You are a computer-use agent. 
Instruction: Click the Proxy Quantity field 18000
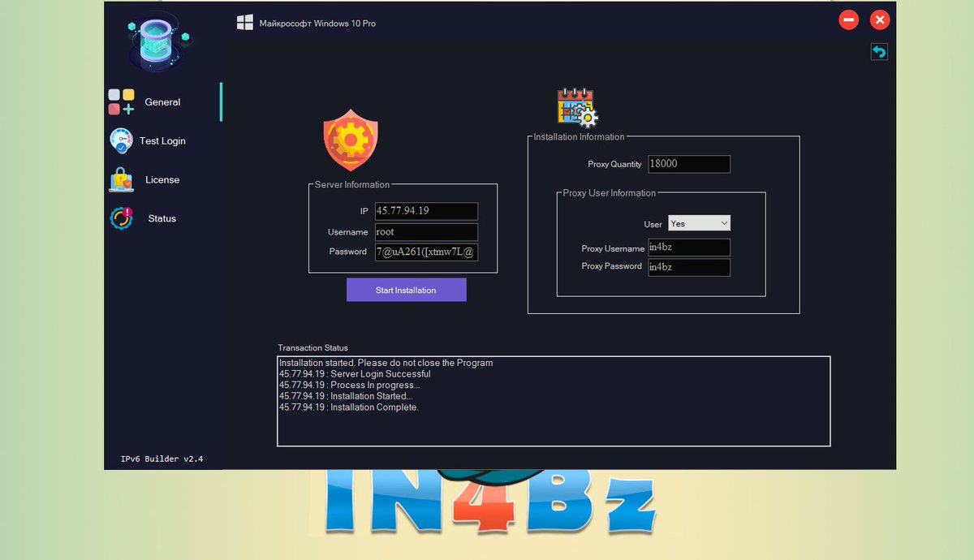point(689,164)
